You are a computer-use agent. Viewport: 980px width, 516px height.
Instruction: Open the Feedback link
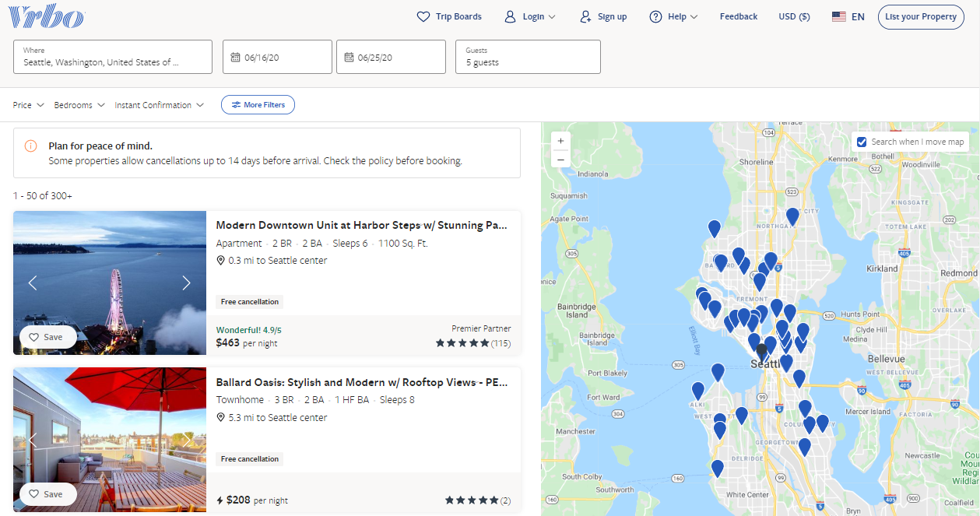click(738, 16)
